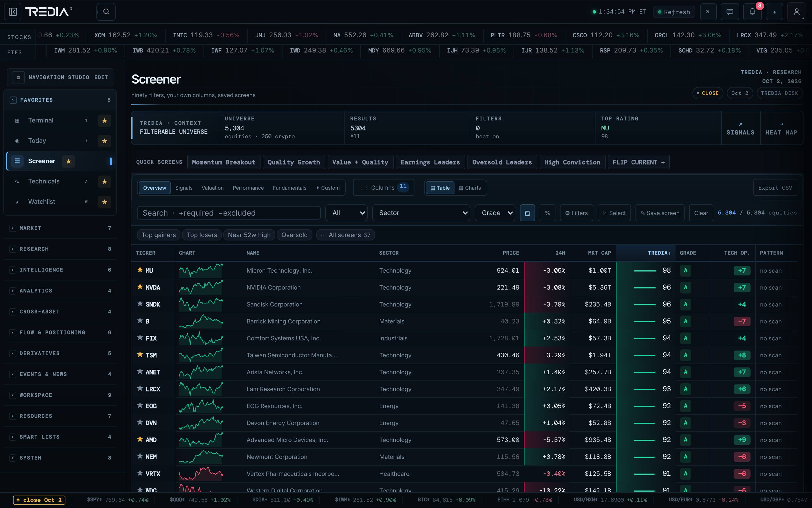Viewport: 812px width, 508px height.
Task: Collapse the FAVORITES section
Action: pyautogui.click(x=60, y=100)
